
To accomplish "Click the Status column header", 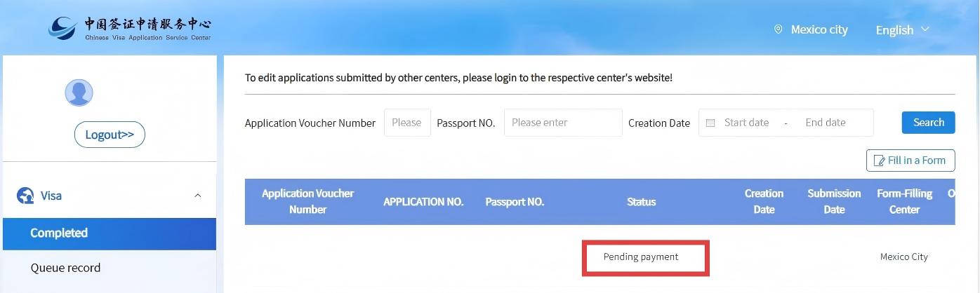I will (641, 202).
